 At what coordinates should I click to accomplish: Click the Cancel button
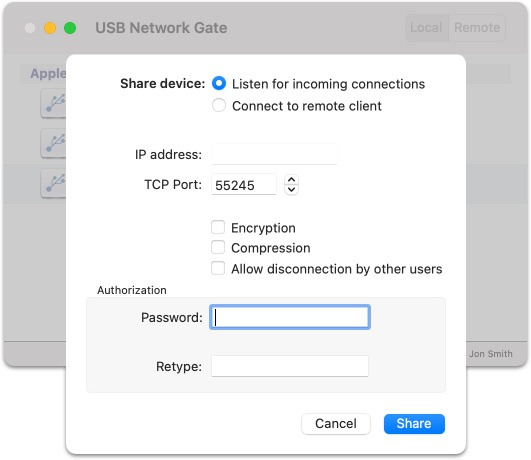tap(336, 423)
